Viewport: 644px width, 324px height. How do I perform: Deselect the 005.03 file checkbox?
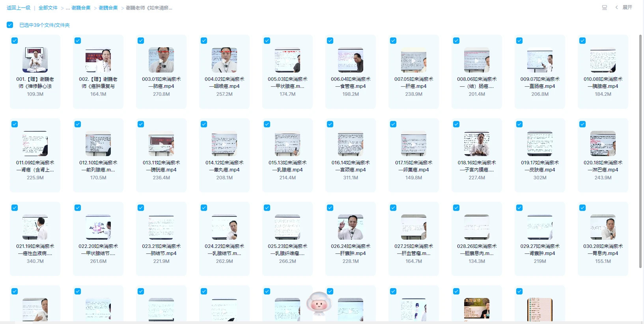pyautogui.click(x=267, y=41)
